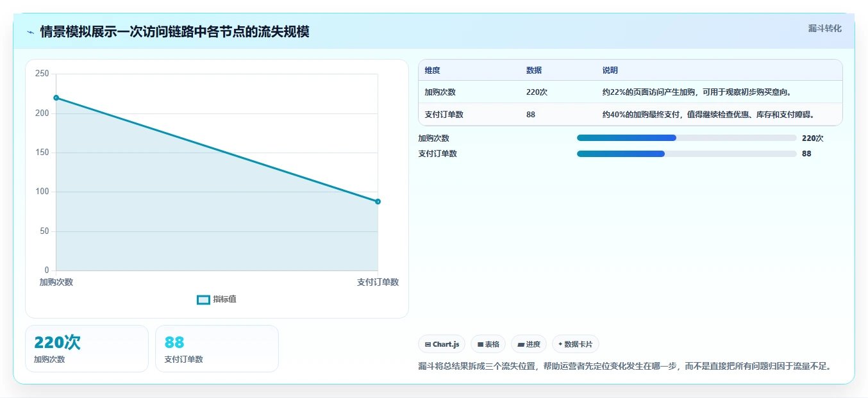Click the 88 value beside the progress bar
868x398 pixels.
coord(806,154)
